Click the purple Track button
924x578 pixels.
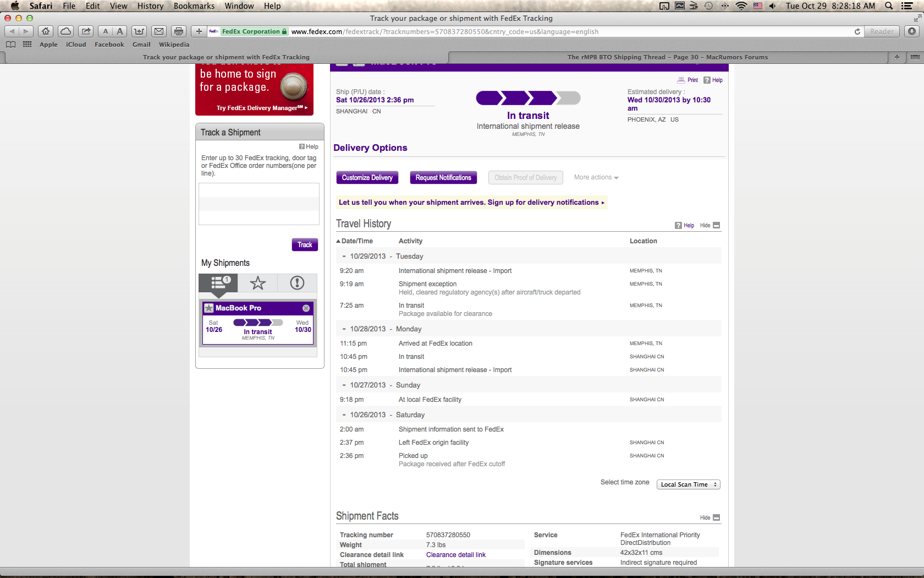point(305,245)
